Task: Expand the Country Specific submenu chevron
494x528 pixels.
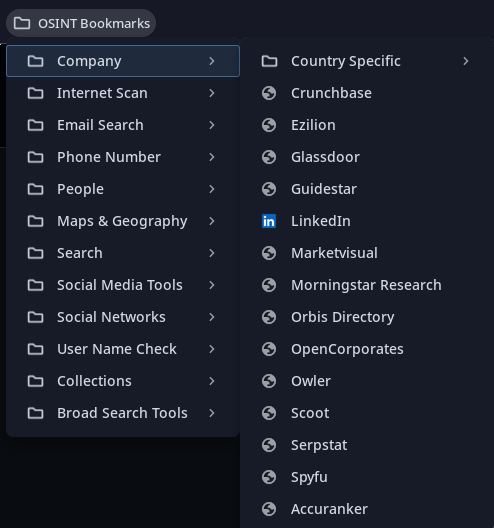Action: coord(466,61)
